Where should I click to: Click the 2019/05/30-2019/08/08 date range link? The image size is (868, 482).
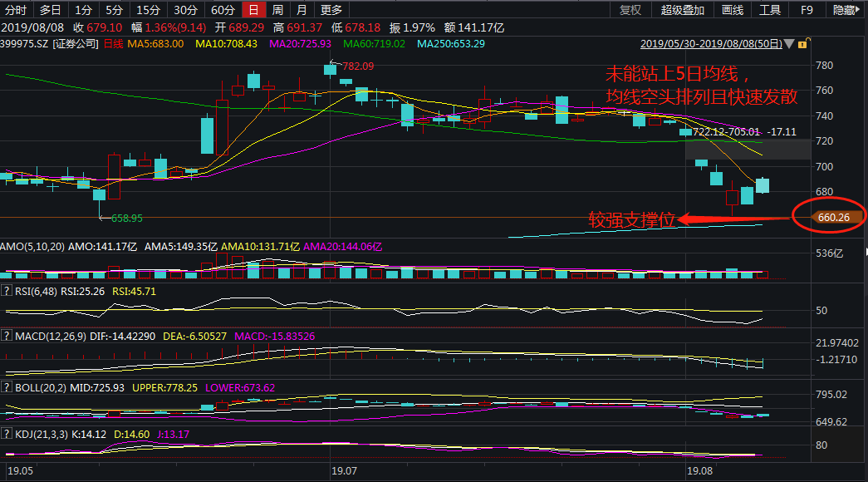tap(711, 44)
